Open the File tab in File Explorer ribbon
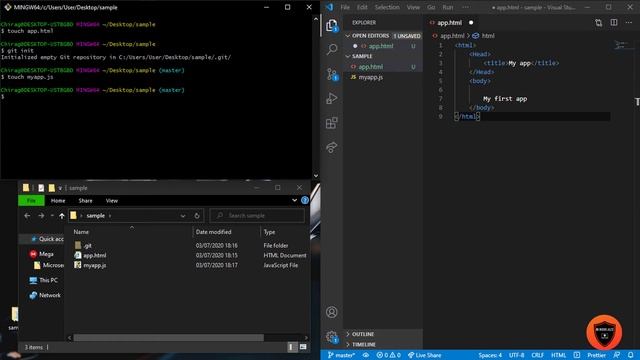The image size is (640, 360). (31, 200)
